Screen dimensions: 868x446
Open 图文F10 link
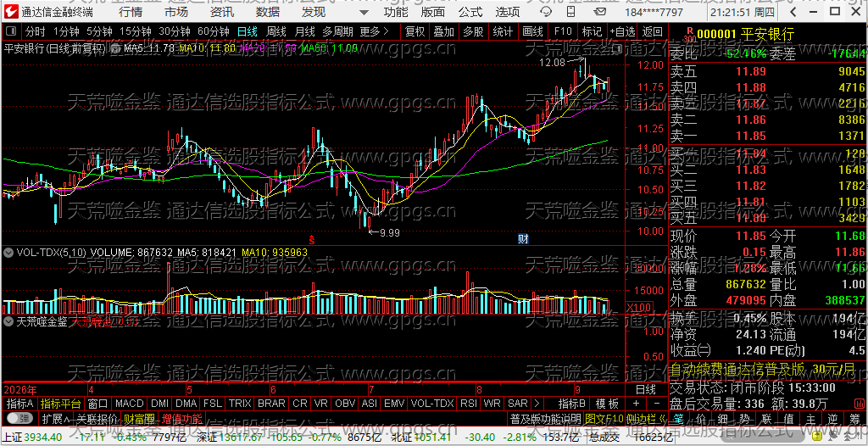[604, 418]
